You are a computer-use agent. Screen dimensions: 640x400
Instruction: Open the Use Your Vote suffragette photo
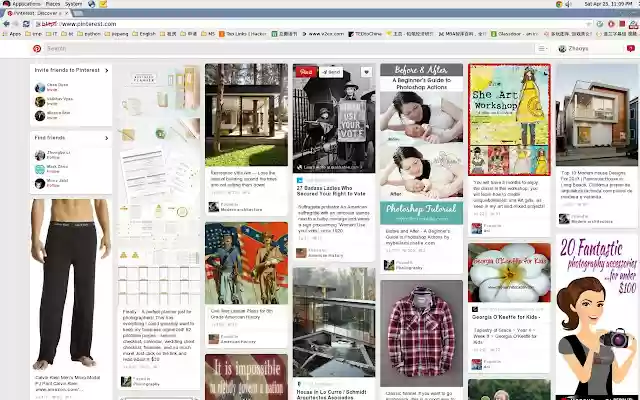coord(334,118)
